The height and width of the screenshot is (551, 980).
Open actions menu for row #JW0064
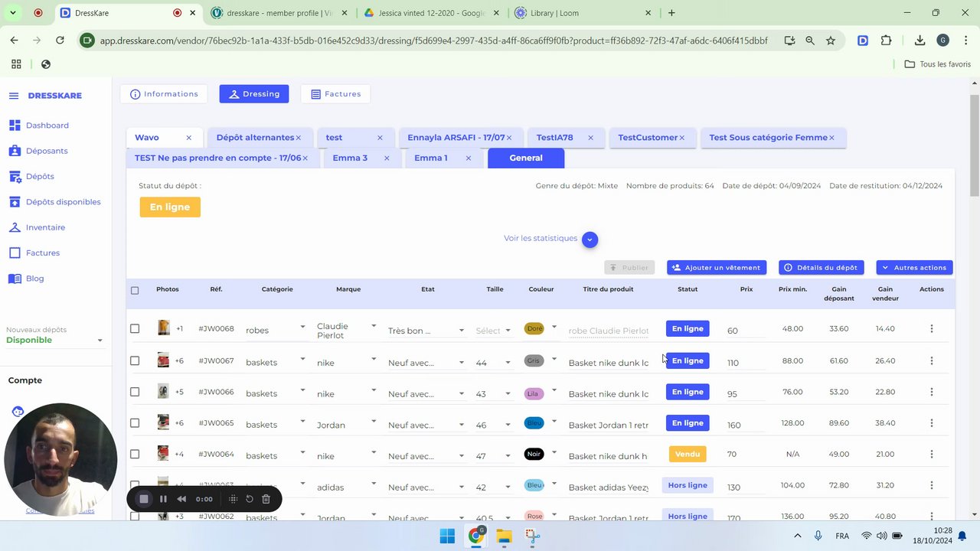[x=932, y=455]
